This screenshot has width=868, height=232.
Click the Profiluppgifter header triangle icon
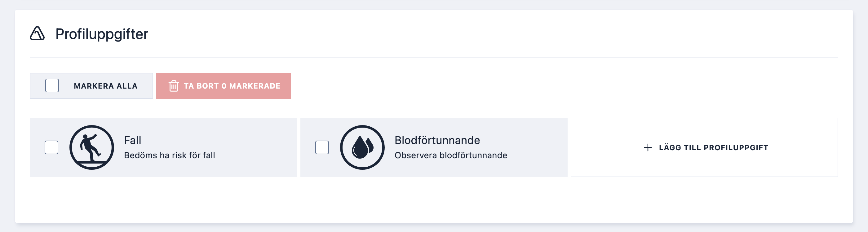[x=37, y=34]
